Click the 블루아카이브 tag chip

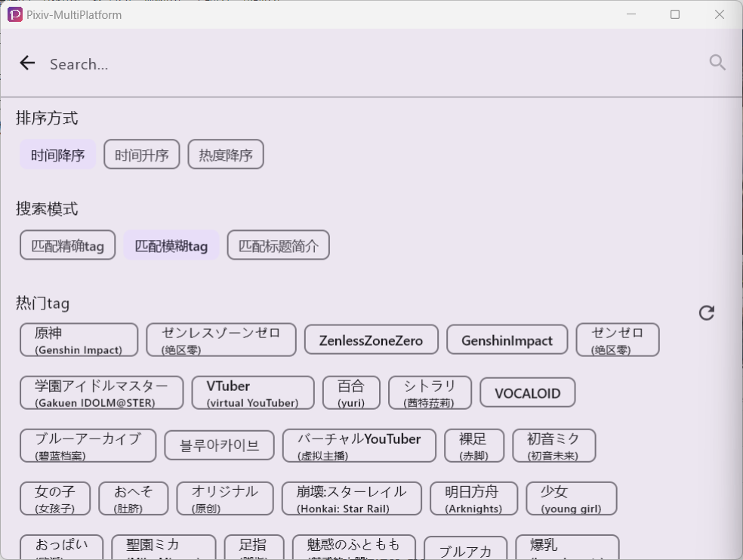220,446
